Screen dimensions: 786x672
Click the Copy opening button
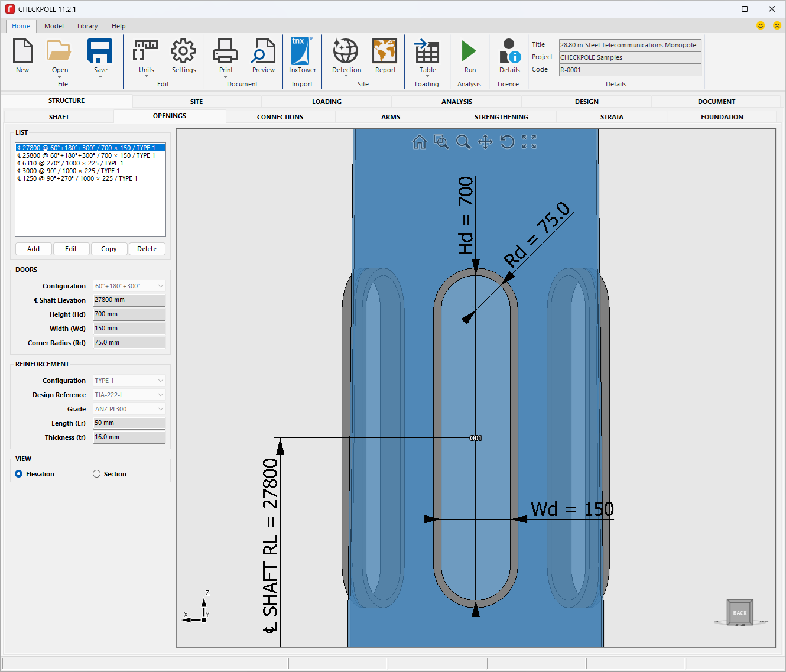pyautogui.click(x=109, y=249)
